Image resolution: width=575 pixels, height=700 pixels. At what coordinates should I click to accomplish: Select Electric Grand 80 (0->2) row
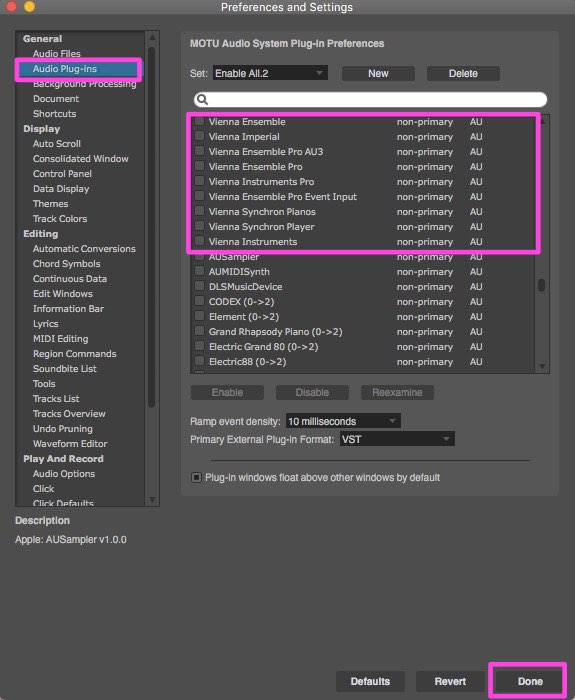[x=363, y=346]
